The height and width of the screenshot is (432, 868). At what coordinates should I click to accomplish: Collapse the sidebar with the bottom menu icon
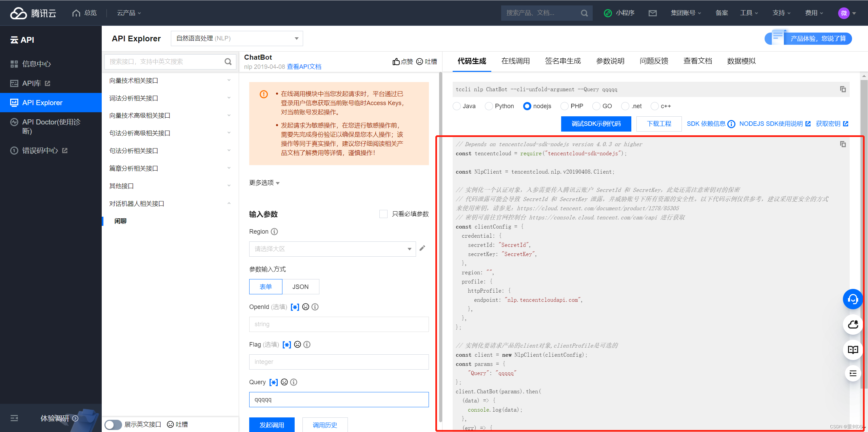[14, 418]
